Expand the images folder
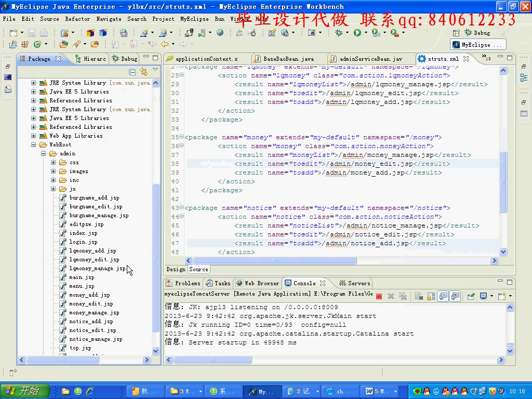This screenshot has height=399, width=532. click(x=54, y=171)
